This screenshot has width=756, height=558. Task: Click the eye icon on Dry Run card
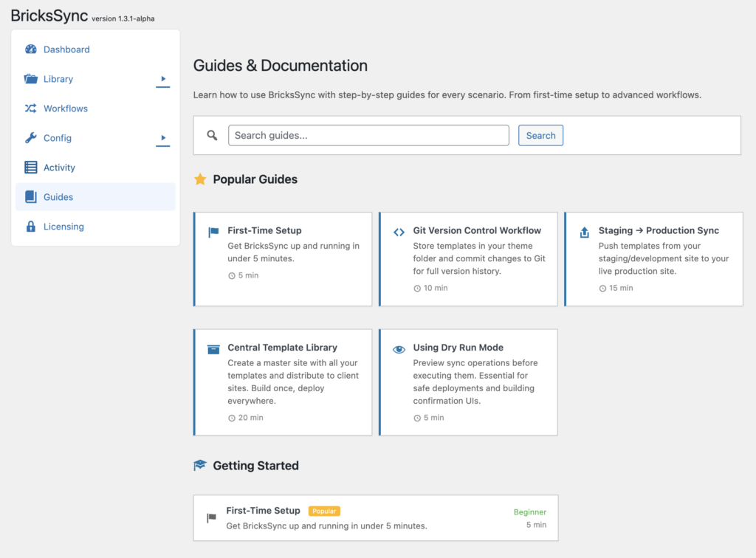click(399, 349)
